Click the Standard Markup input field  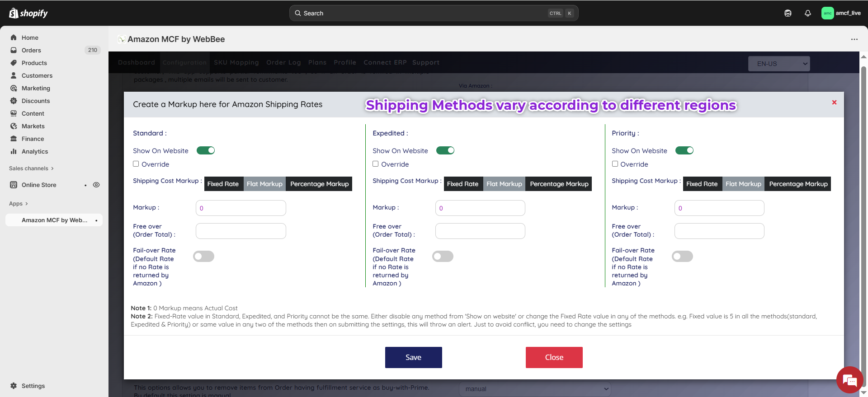click(x=241, y=208)
